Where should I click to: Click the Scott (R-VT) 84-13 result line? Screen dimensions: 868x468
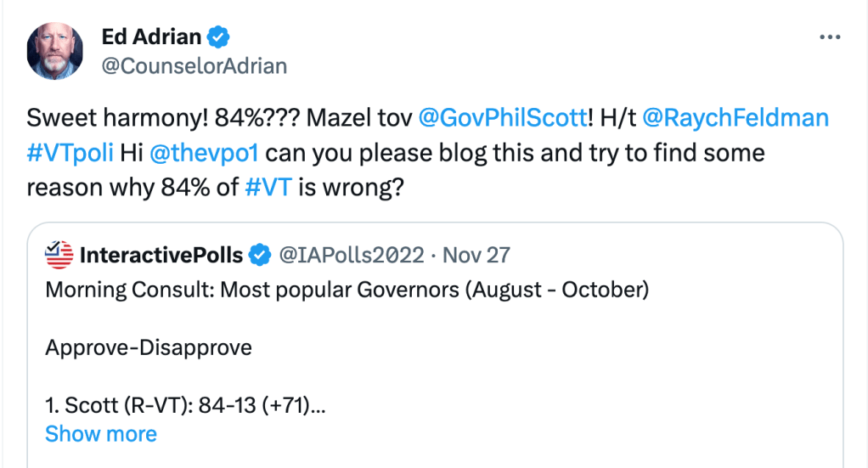click(185, 405)
